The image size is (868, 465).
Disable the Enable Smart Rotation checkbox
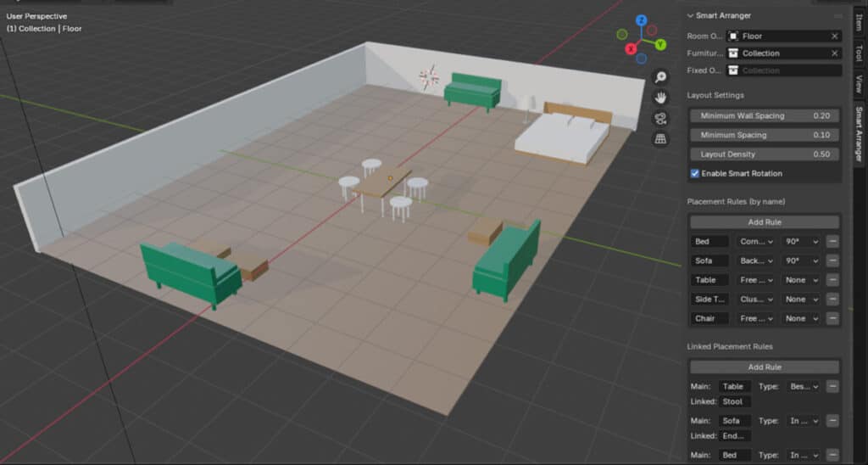(695, 173)
